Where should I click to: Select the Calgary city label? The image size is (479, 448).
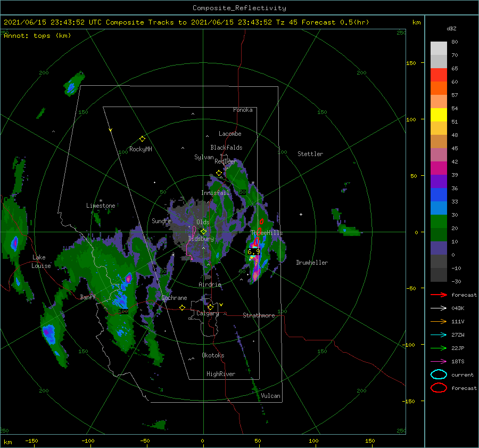[208, 313]
